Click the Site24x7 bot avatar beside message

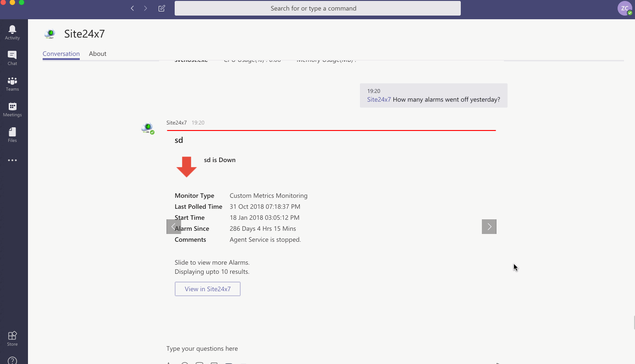pos(147,128)
